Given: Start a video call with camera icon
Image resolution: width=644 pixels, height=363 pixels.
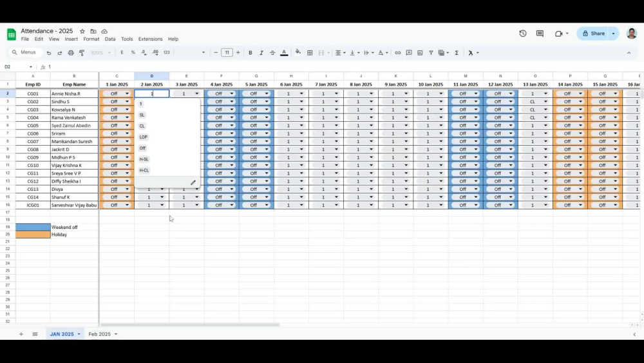Looking at the screenshot, I should tap(558, 34).
